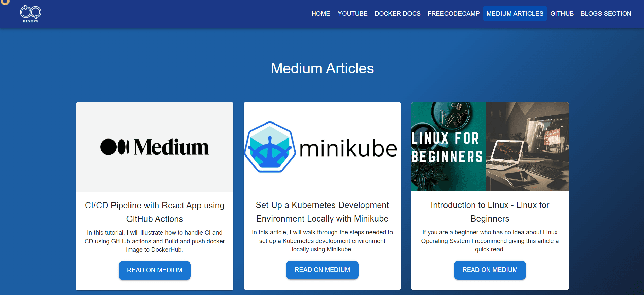The image size is (644, 295).
Task: Click title 'CI/CD Pipeline with React App using GitHub Actions'
Action: click(155, 212)
